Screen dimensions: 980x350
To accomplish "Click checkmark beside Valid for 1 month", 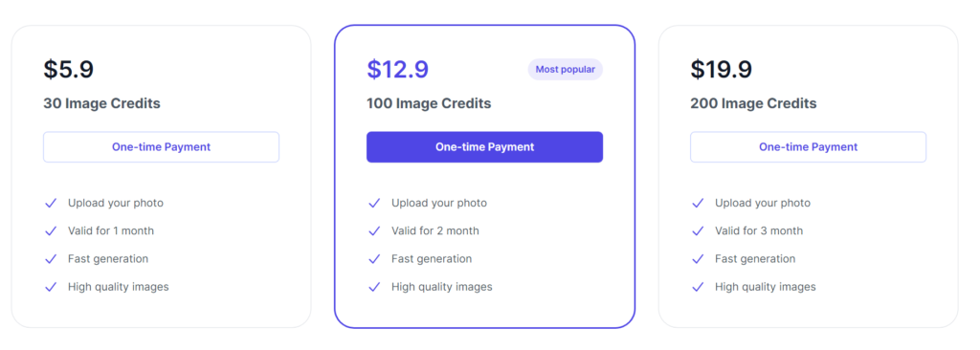I will [x=51, y=230].
